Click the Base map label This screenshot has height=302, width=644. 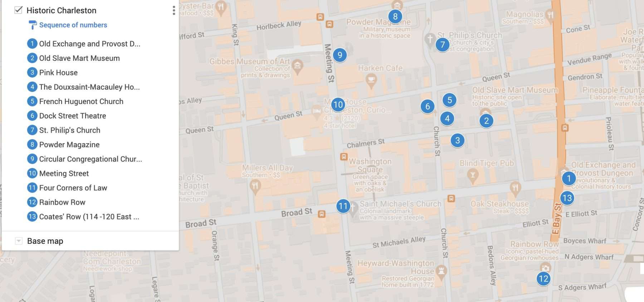click(x=45, y=241)
